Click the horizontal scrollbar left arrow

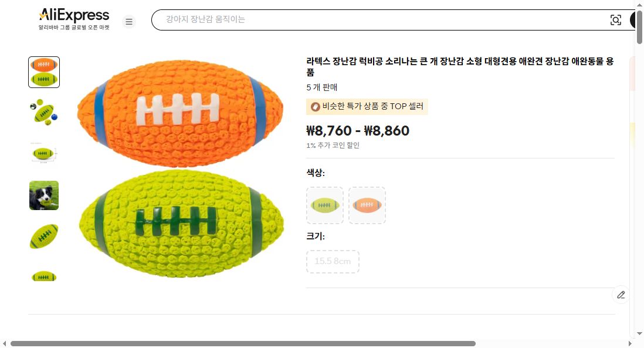5,343
